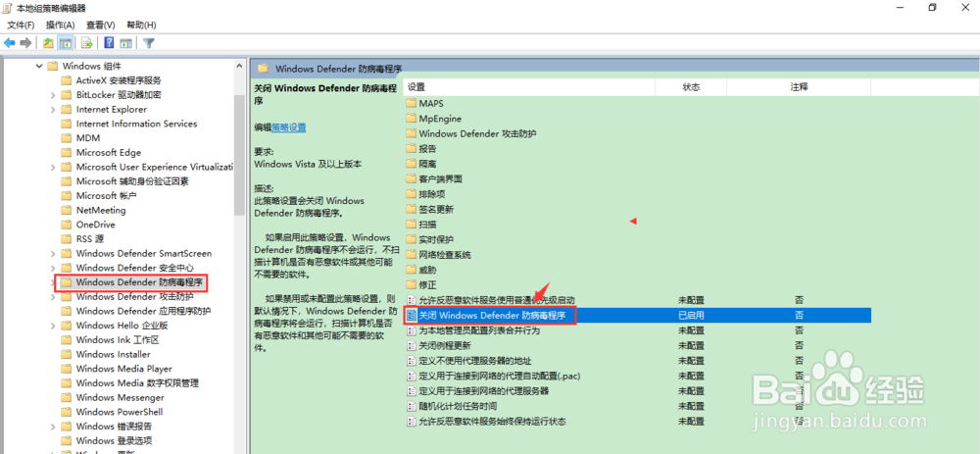Click policy icon of 关闭例程更新 setting
The height and width of the screenshot is (454, 980).
tap(412, 345)
